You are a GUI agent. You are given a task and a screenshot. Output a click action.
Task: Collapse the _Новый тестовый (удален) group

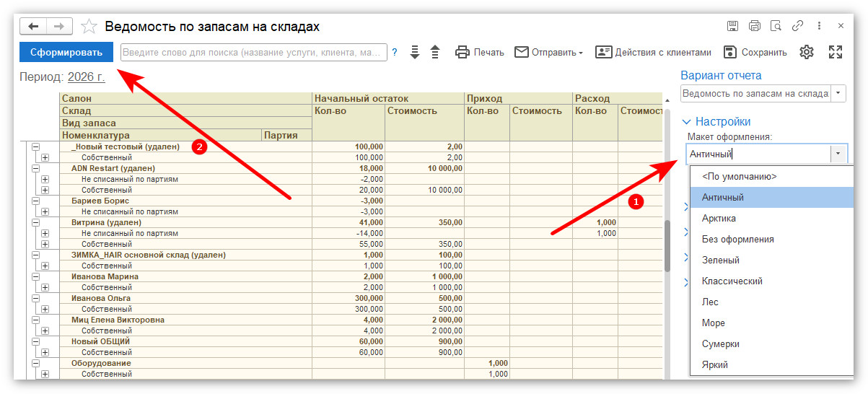34,146
